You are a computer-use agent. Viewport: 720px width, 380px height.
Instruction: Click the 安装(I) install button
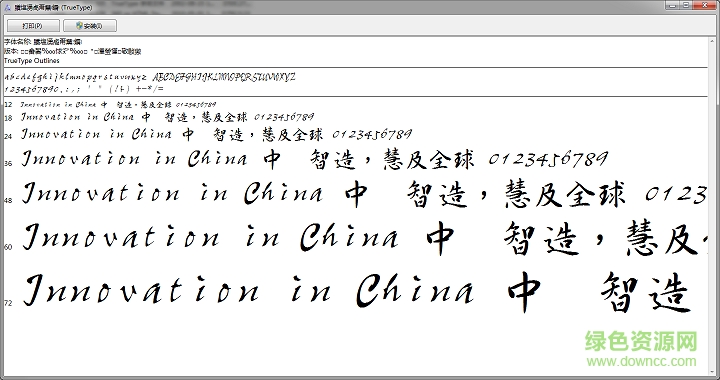[90, 26]
